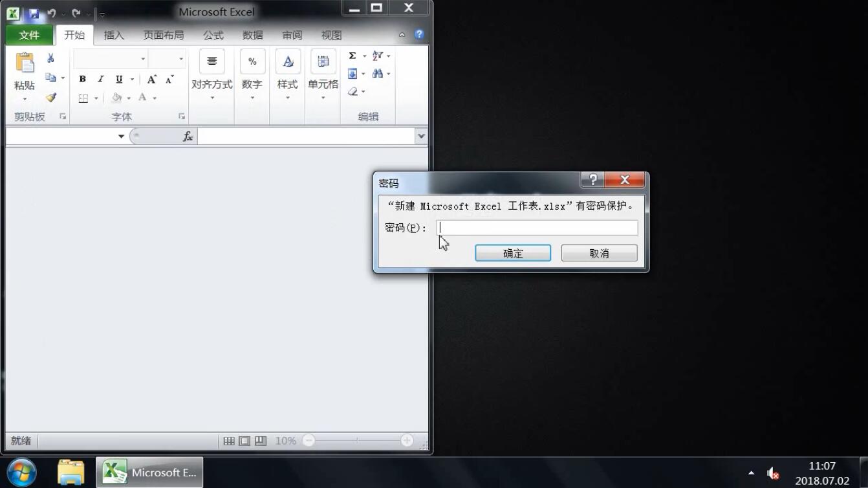Click the Borders icon
Viewport: 868px width, 488px height.
(83, 98)
